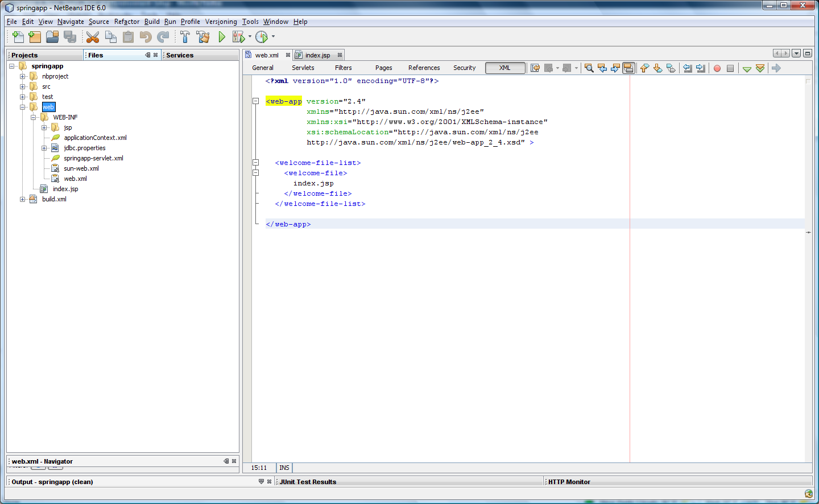Click the Build Main Project hammer icon
The width and height of the screenshot is (819, 504).
(185, 37)
